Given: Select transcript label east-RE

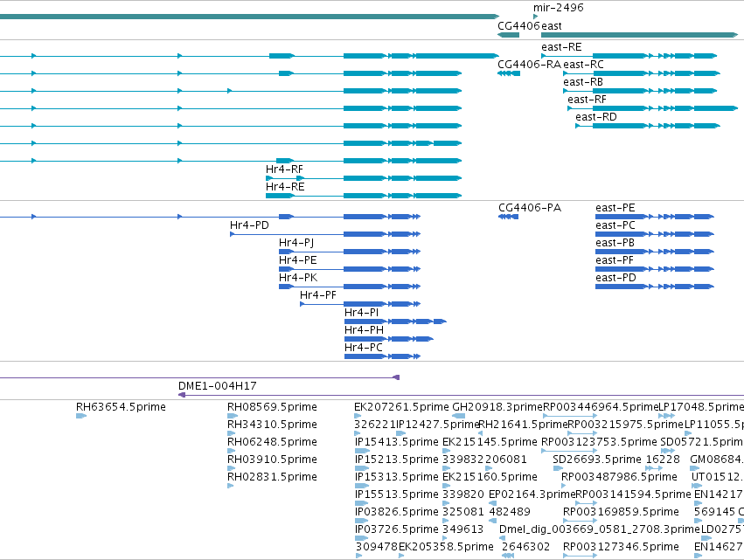Looking at the screenshot, I should click(561, 47).
